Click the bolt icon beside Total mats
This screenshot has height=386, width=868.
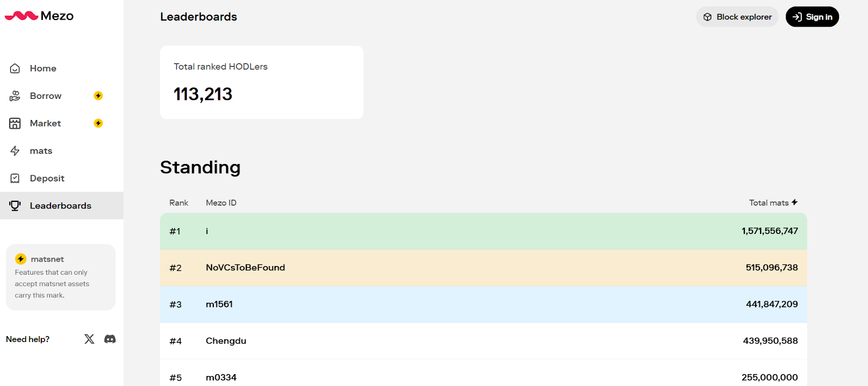(795, 202)
